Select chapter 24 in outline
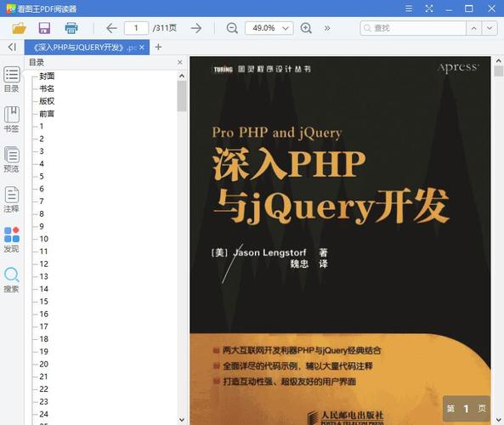The width and height of the screenshot is (504, 425). (x=43, y=414)
